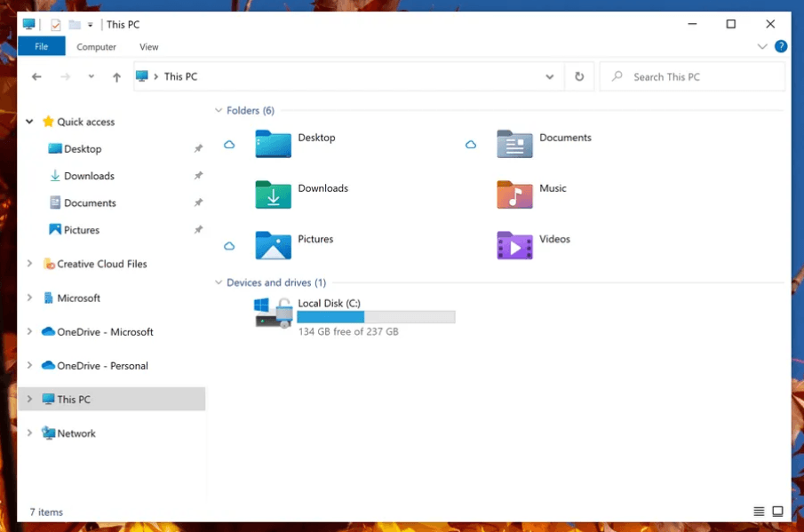Select Creative Cloud Files in sidebar
Screen dimensions: 804x532
102,264
